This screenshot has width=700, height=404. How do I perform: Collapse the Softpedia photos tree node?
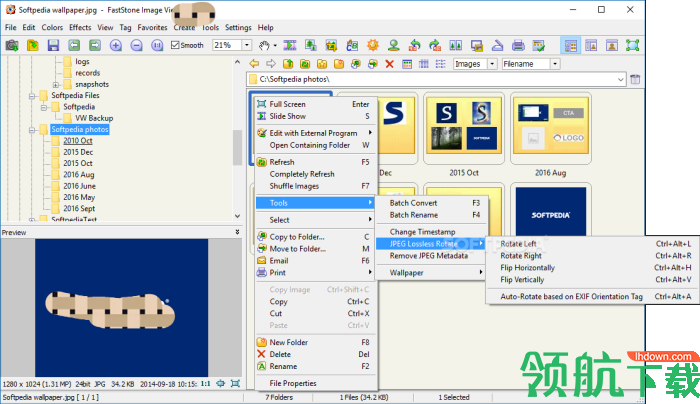coord(32,130)
